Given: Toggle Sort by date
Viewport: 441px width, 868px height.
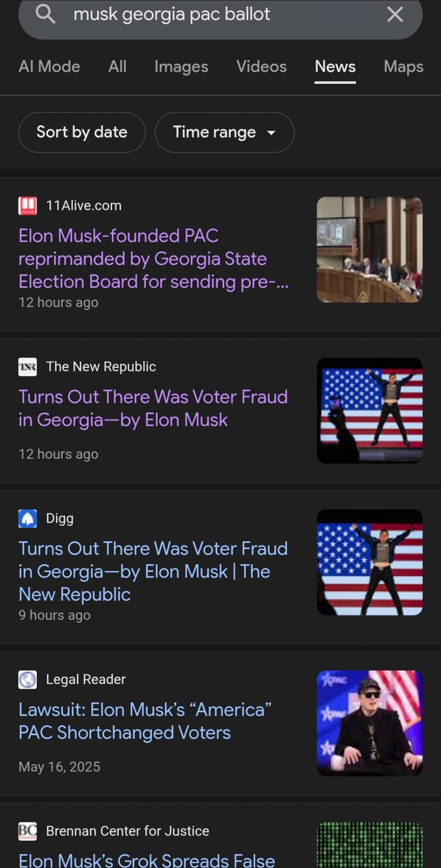Looking at the screenshot, I should [x=82, y=132].
